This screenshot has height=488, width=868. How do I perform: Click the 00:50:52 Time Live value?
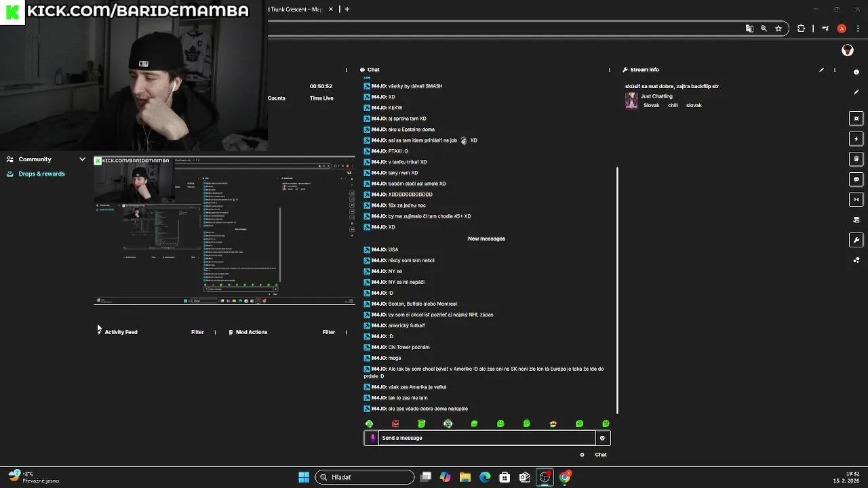(x=321, y=86)
